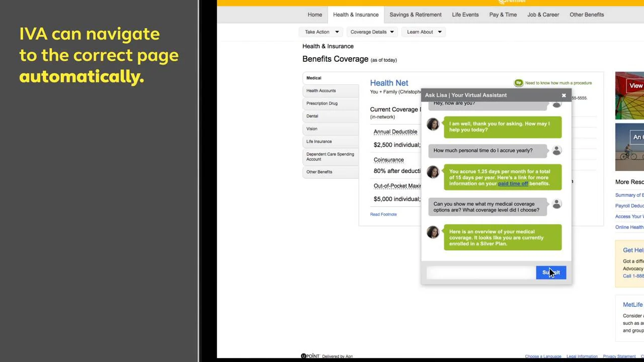
Task: Close the Ask Lisa chat window
Action: point(563,95)
